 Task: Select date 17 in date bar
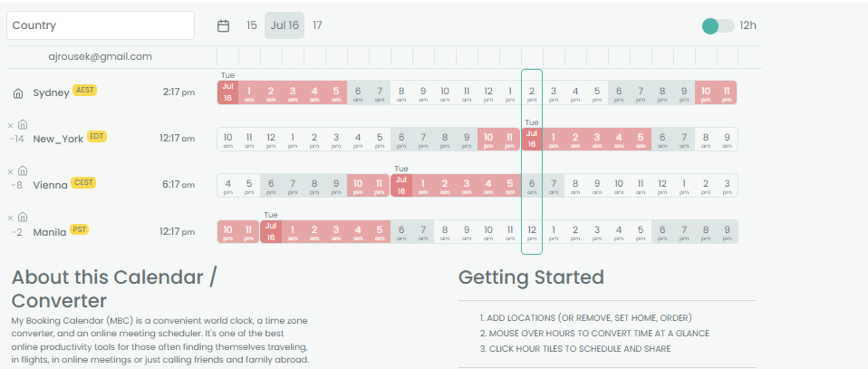coord(317,25)
